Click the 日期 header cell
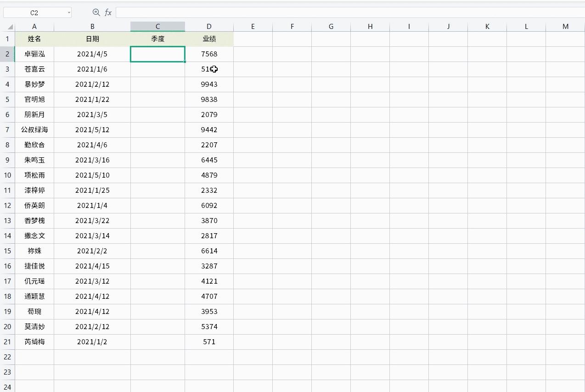Image resolution: width=585 pixels, height=392 pixels. click(92, 39)
